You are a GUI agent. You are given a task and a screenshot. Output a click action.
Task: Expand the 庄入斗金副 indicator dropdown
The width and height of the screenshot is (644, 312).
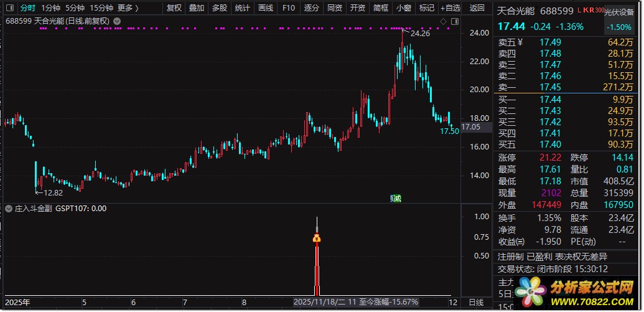click(9, 209)
